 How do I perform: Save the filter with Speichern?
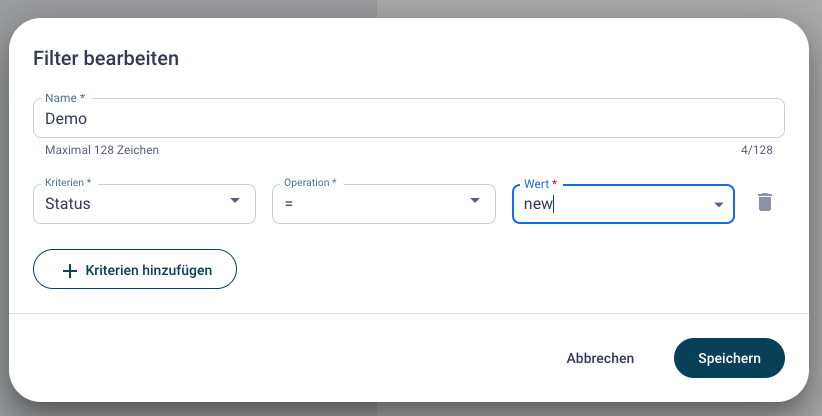tap(729, 358)
